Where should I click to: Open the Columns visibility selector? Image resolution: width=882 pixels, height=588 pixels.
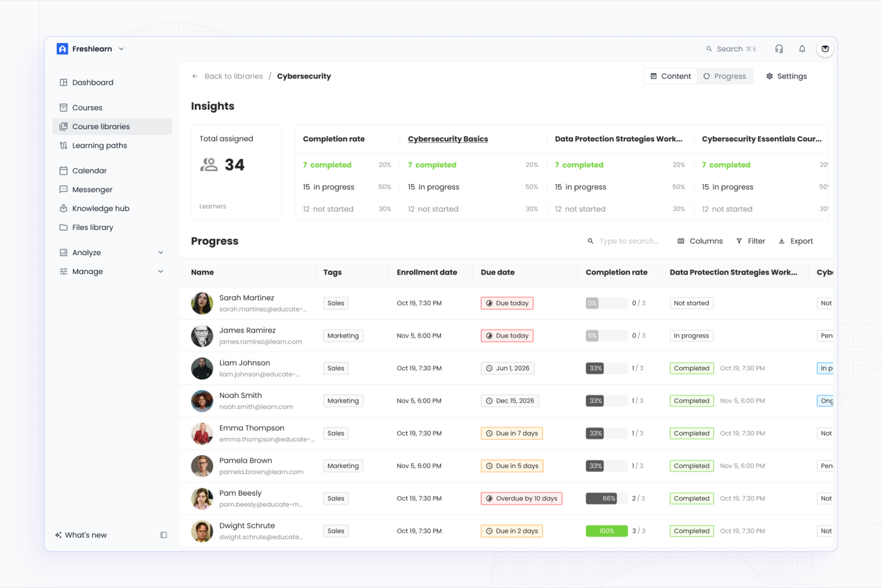(700, 241)
